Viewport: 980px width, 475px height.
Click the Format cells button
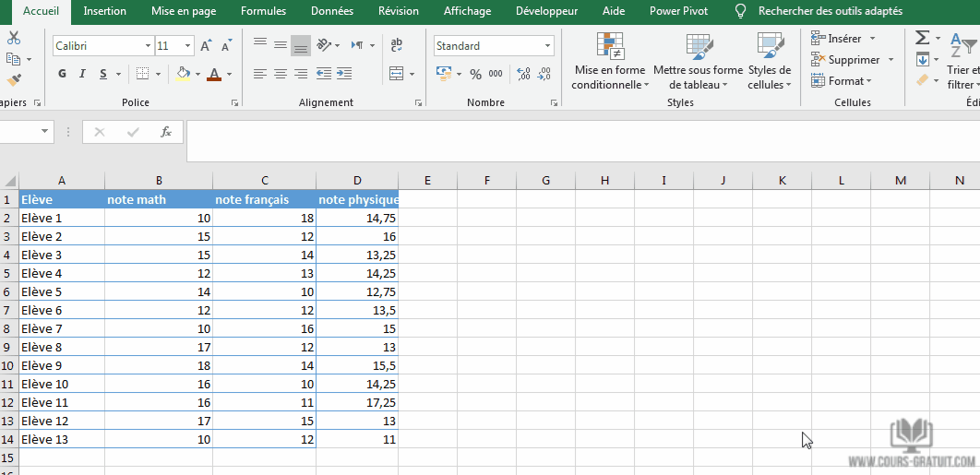tap(842, 81)
